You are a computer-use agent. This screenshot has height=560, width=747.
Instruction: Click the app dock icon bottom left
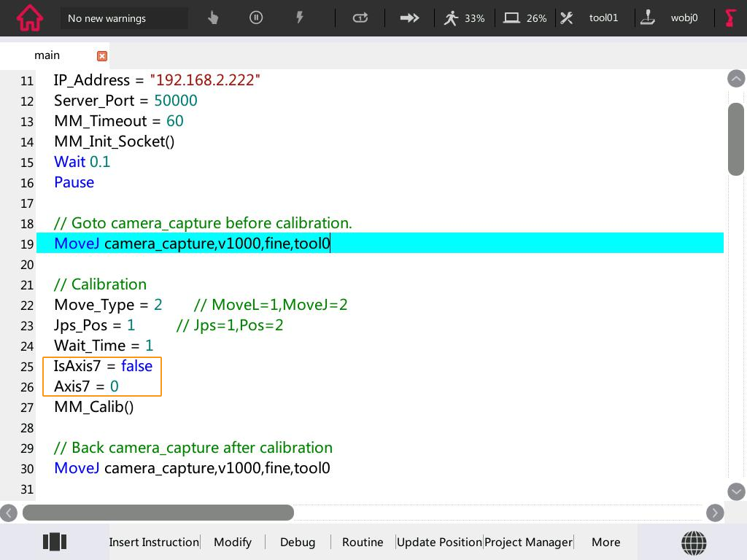pos(55,542)
